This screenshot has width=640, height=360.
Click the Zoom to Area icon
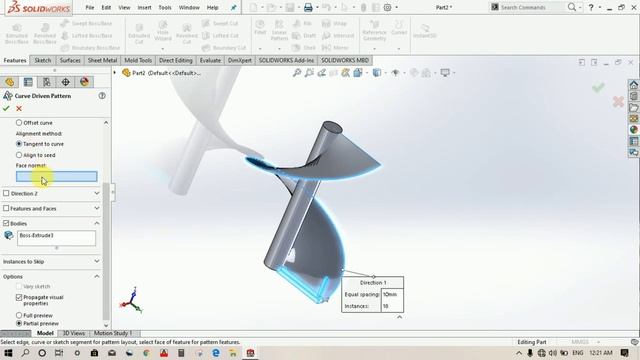pyautogui.click(x=309, y=73)
